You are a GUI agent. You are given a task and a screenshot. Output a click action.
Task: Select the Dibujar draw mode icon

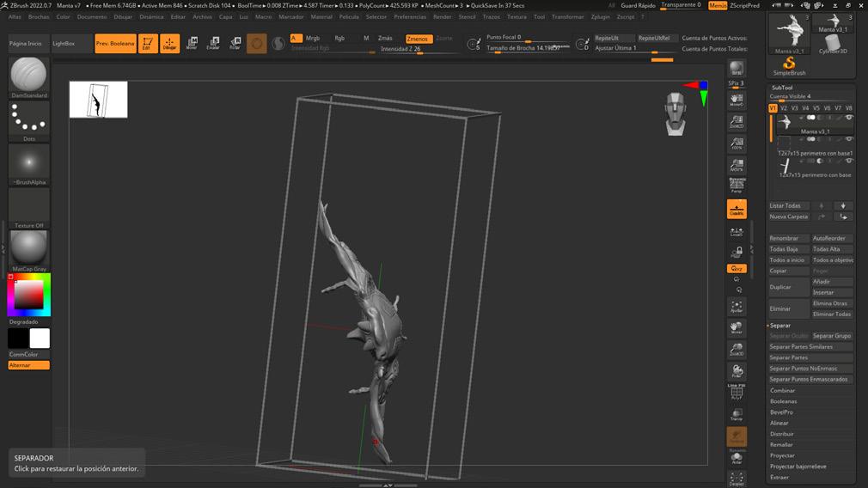click(x=170, y=43)
